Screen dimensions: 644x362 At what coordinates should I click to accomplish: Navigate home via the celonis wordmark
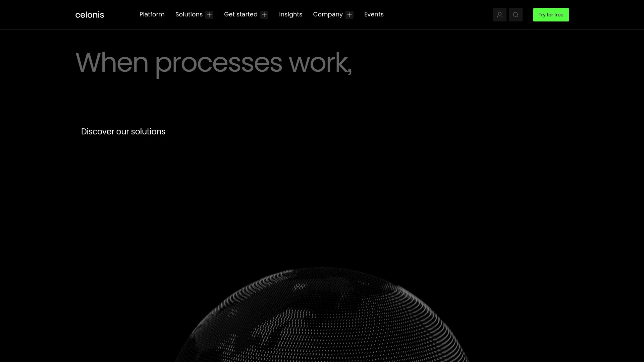point(89,14)
